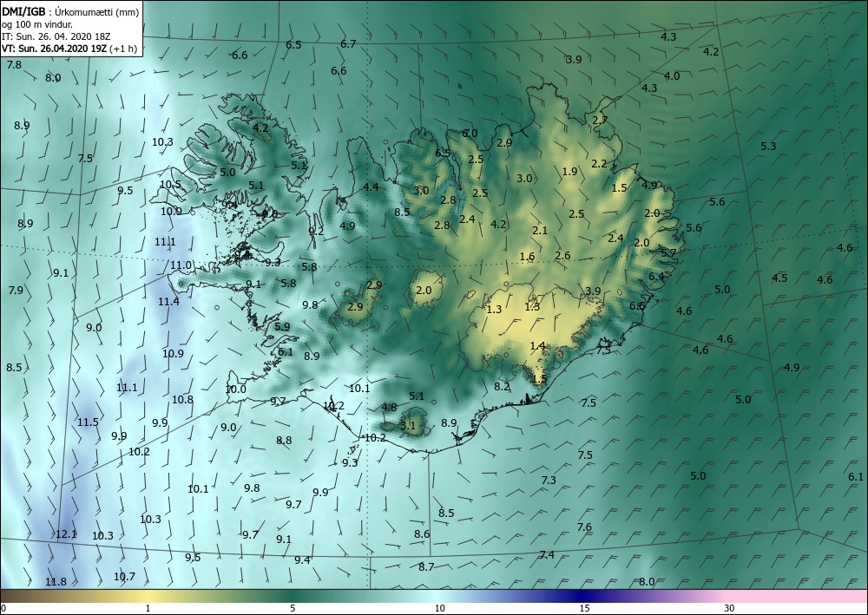868x615 pixels.
Task: Click the 4.4 value on the map
Action: [371, 187]
